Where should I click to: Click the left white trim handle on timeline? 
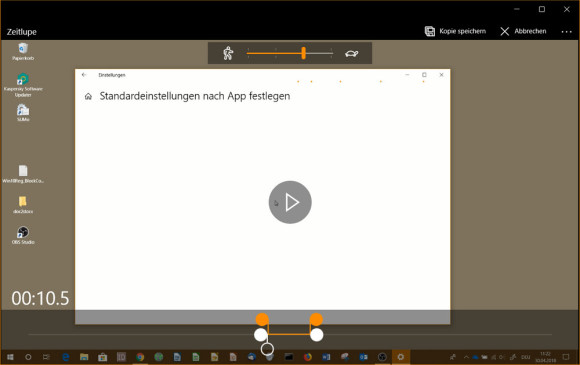pos(261,335)
